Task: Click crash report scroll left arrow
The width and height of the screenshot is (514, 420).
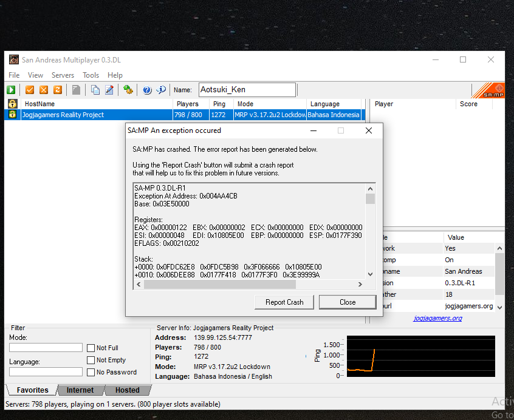Action: (x=139, y=284)
